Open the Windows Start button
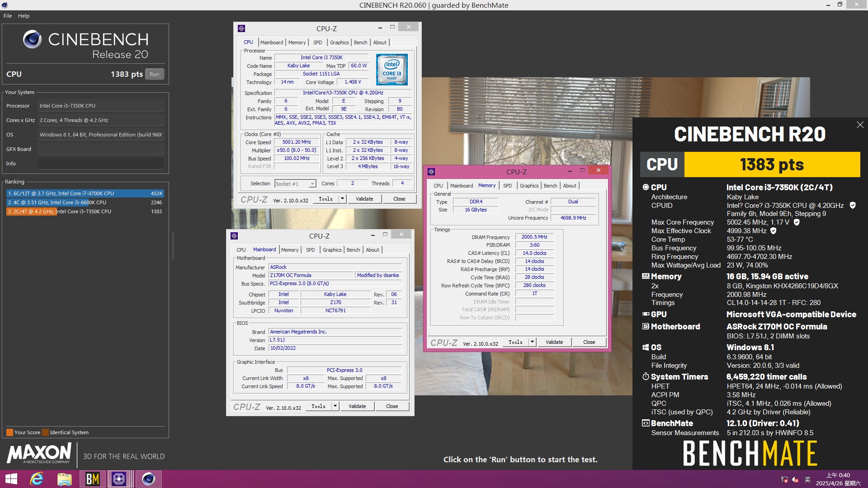 point(11,479)
